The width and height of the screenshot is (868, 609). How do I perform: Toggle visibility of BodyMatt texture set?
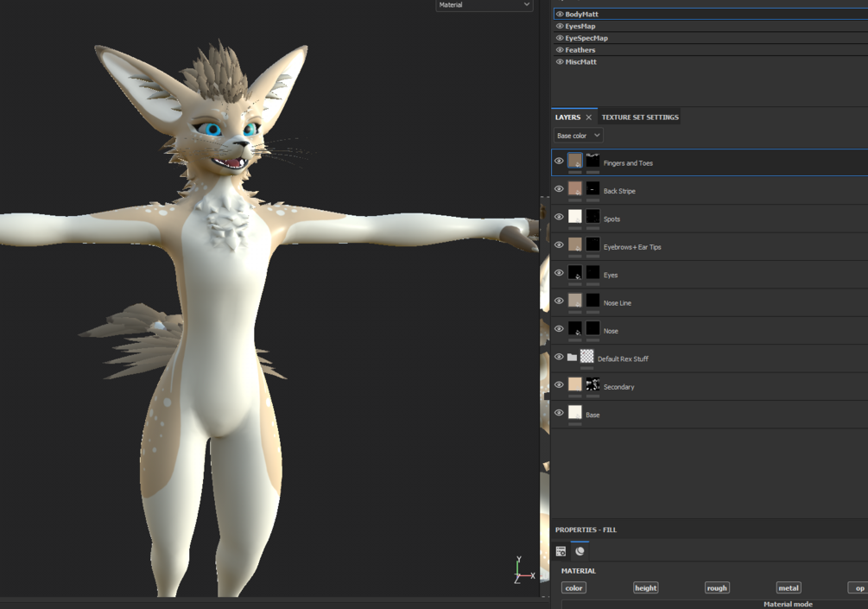(560, 15)
